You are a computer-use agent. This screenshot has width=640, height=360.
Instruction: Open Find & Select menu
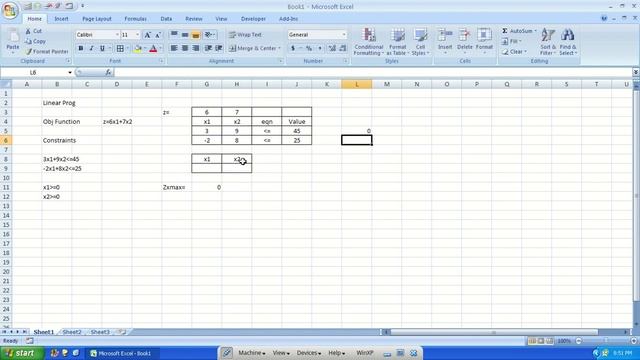(x=567, y=42)
